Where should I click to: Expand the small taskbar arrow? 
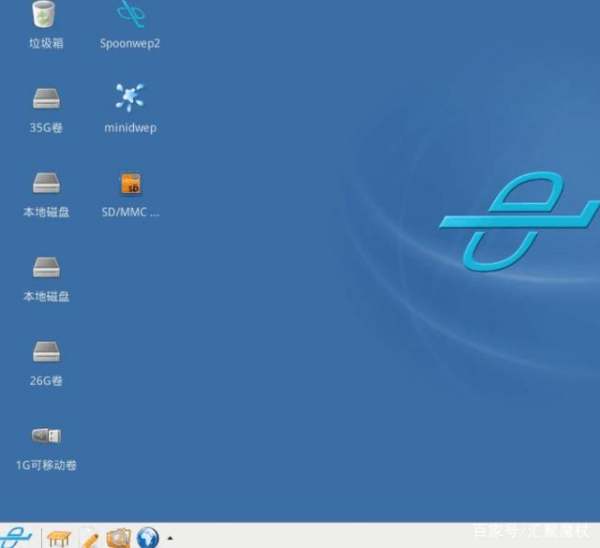[170, 538]
